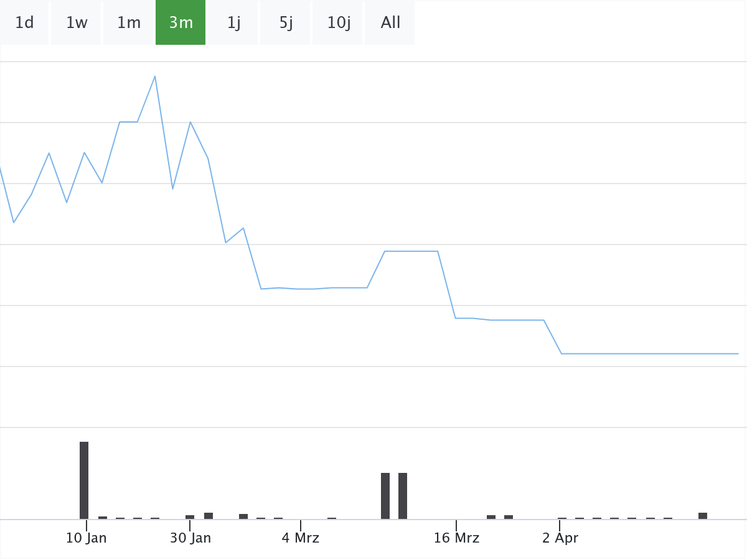Select the 10j time range
This screenshot has height=560, width=747.
tap(338, 23)
